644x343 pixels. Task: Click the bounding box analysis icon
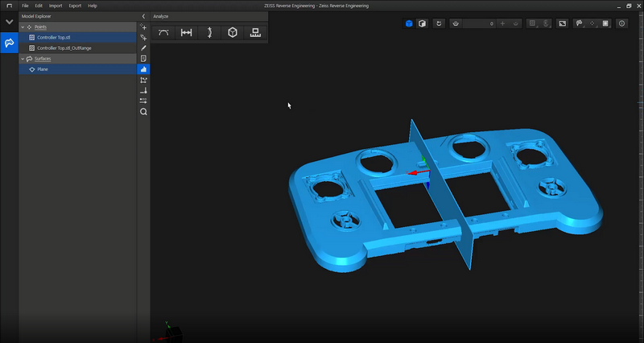pos(233,33)
